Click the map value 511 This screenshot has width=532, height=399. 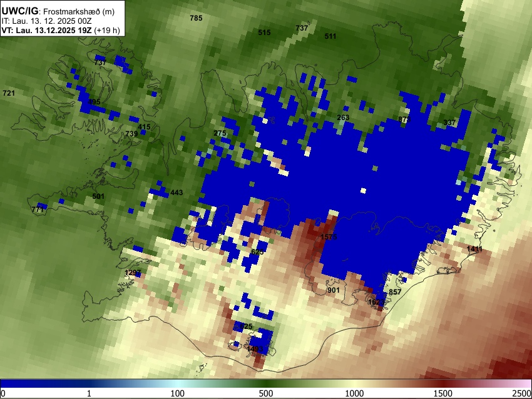click(330, 36)
